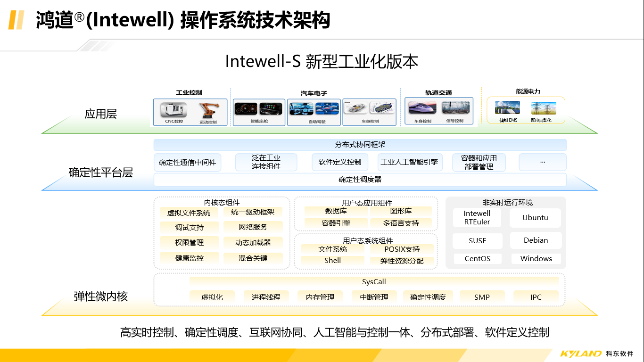Select the 虚拟文件系统 box
The height and width of the screenshot is (362, 644).
[189, 213]
